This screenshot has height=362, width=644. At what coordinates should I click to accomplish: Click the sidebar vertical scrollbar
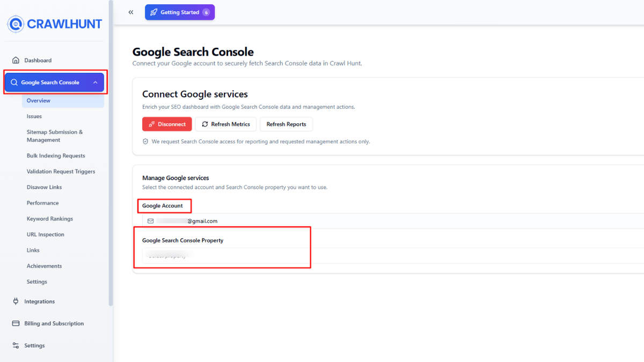pos(111,153)
